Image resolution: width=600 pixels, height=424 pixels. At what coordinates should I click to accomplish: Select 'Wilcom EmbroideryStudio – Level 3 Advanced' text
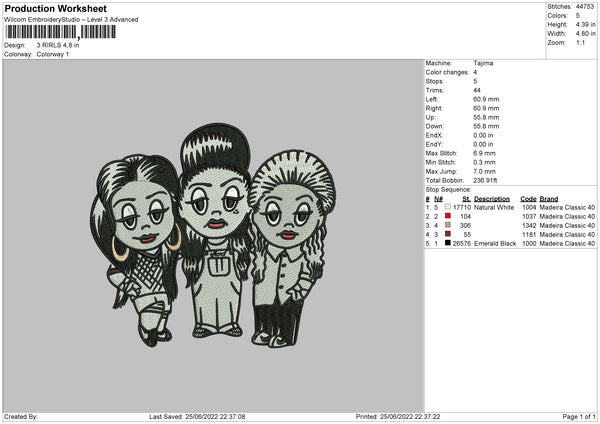click(71, 20)
